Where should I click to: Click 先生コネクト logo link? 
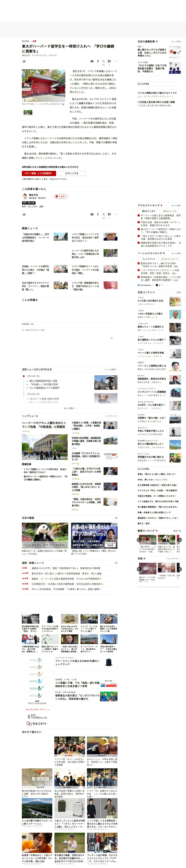tap(37, 723)
